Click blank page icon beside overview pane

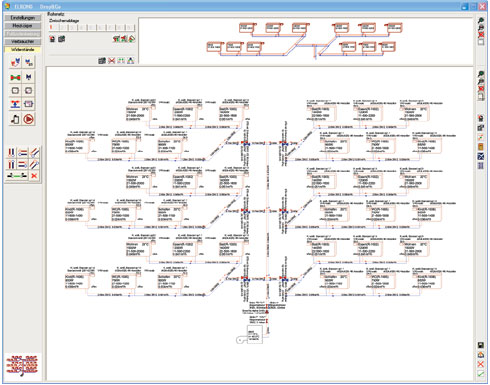481,42
